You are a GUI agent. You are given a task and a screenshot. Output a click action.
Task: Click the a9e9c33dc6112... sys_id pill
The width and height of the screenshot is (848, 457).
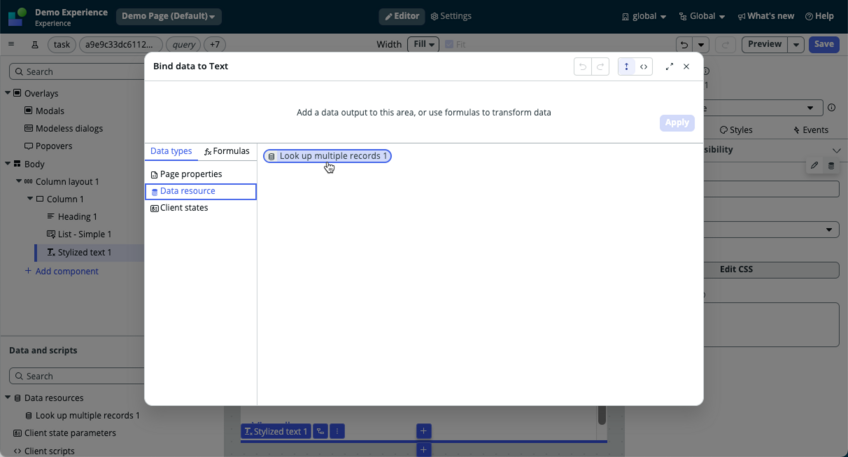pyautogui.click(x=119, y=45)
